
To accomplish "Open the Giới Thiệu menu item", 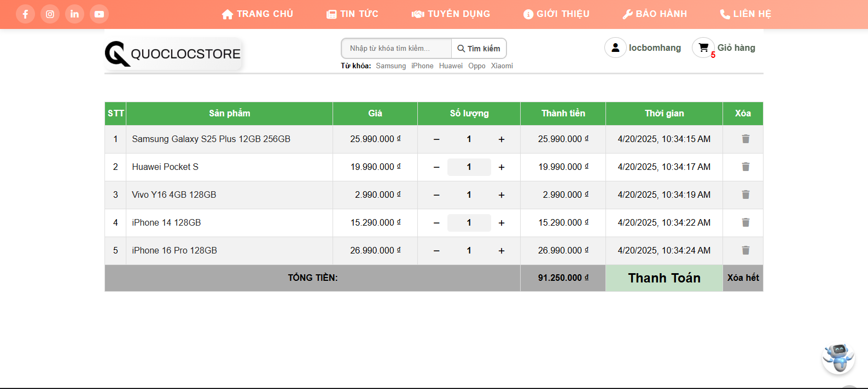I will tap(556, 14).
